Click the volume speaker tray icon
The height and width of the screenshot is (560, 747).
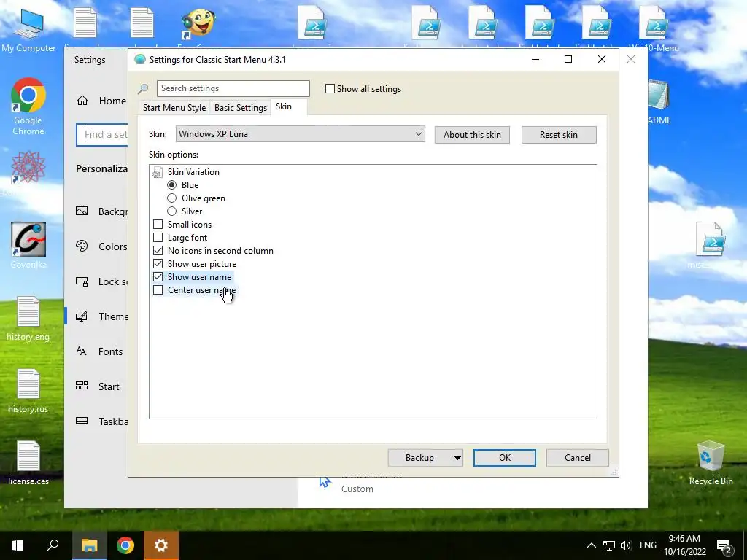tap(626, 545)
